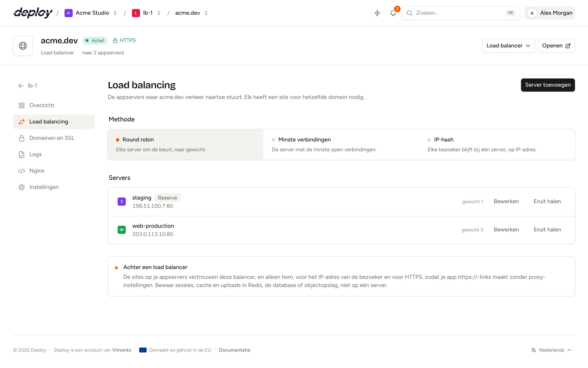Open the Nginx section
This screenshot has width=588, height=368.
coord(54,171)
